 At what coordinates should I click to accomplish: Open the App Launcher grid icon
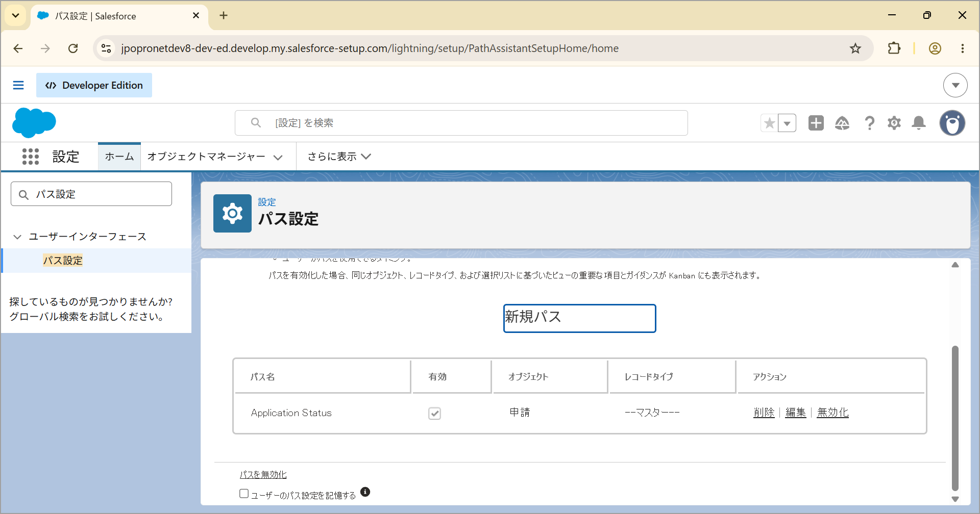click(31, 157)
